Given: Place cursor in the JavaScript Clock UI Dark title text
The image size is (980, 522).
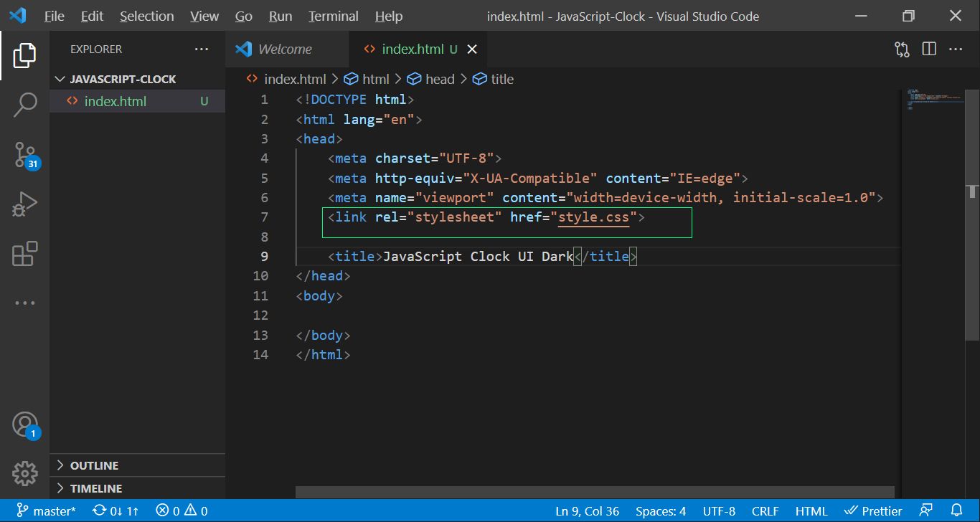Looking at the screenshot, I should (x=479, y=256).
